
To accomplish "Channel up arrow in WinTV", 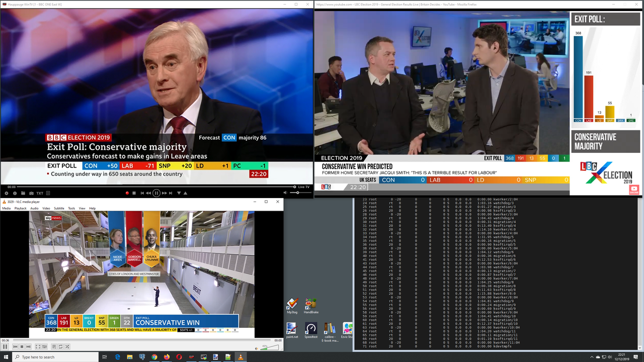I will click(x=185, y=193).
